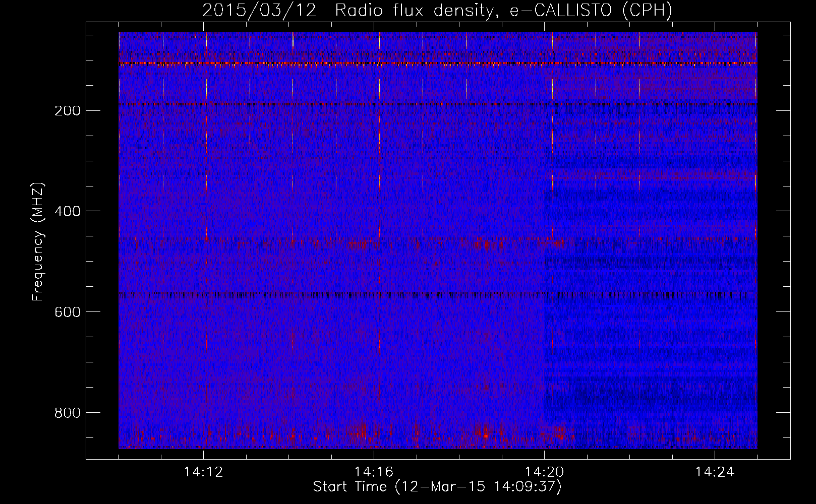Click the 14:16 time tick label
Screen dimensions: 816x504
click(374, 472)
